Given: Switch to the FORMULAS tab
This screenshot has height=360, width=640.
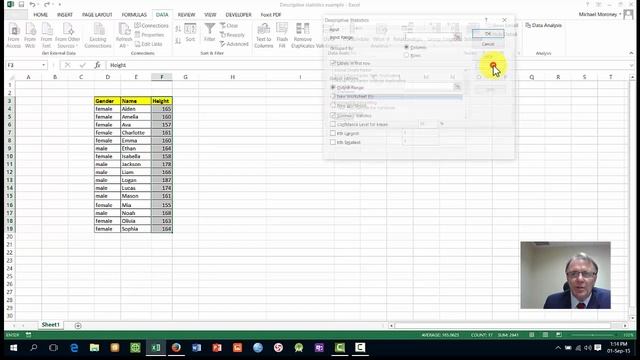Looking at the screenshot, I should tap(134, 15).
